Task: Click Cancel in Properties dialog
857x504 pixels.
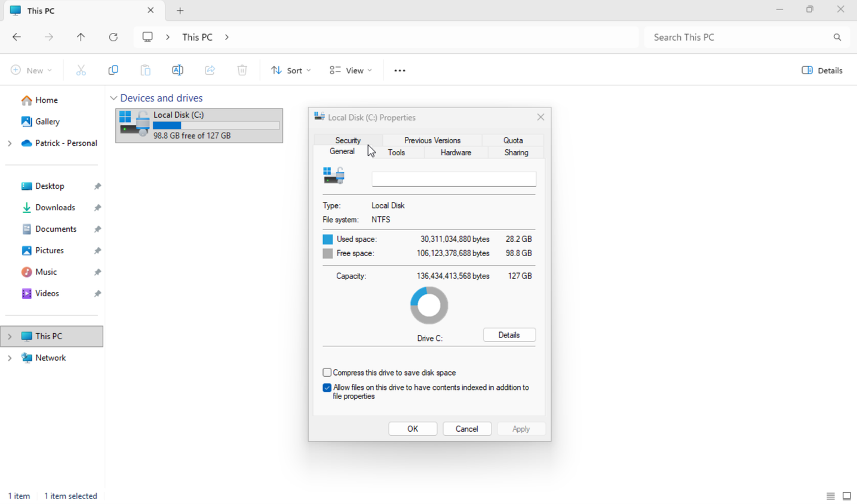Action: (467, 429)
